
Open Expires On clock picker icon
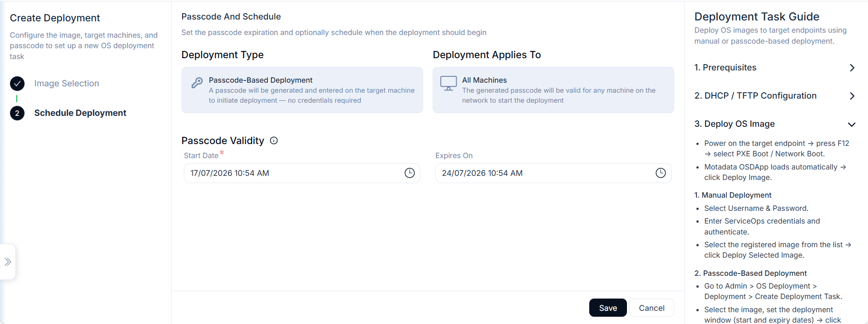[661, 173]
